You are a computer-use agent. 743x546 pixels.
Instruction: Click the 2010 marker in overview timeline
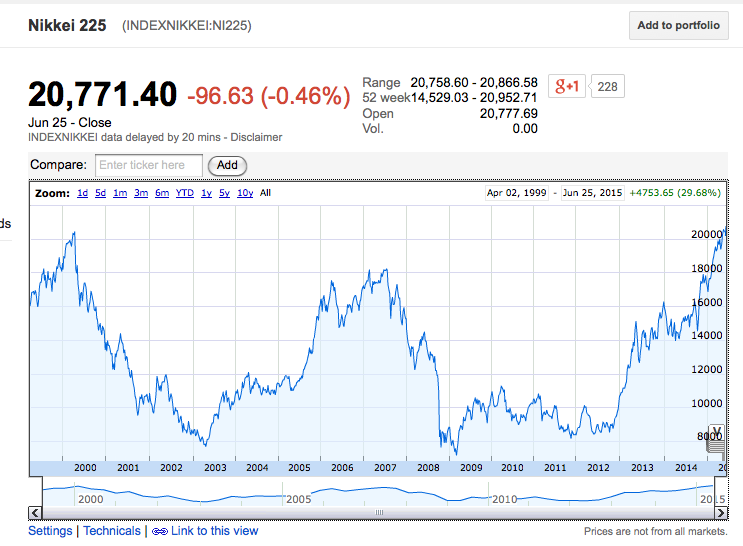coord(505,499)
